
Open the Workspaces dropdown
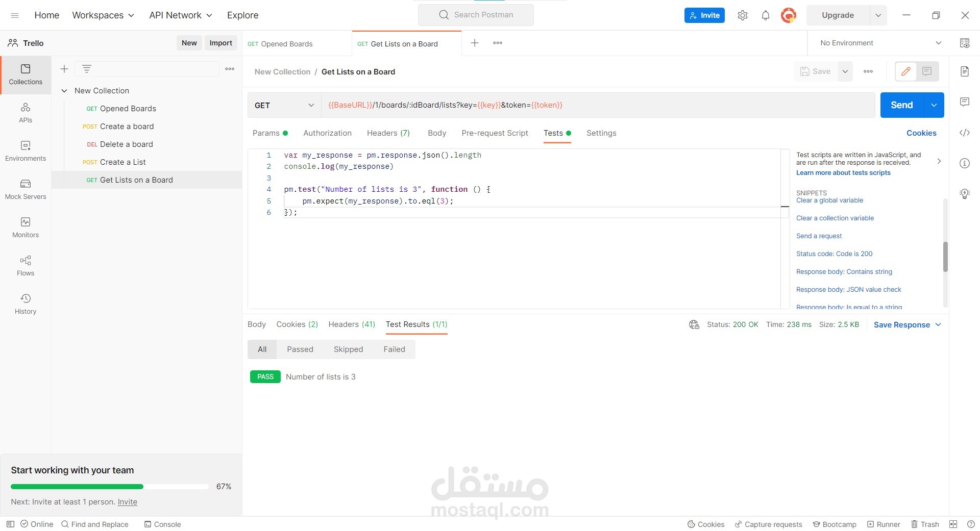pos(103,15)
